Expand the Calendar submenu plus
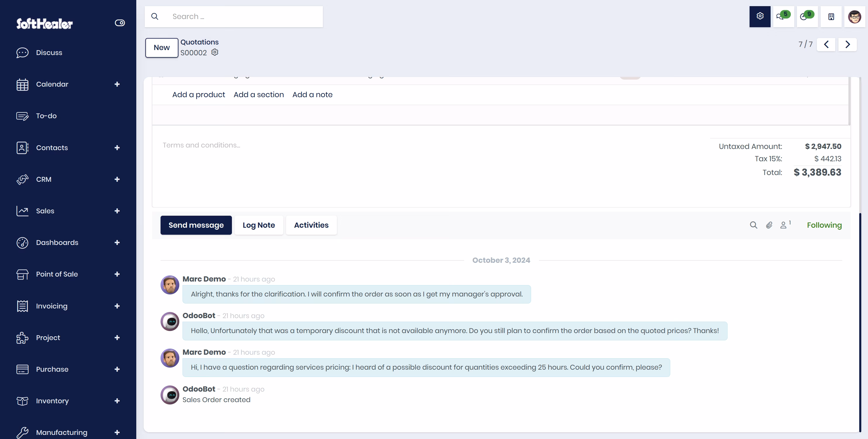Image resolution: width=868 pixels, height=439 pixels. pyautogui.click(x=117, y=84)
